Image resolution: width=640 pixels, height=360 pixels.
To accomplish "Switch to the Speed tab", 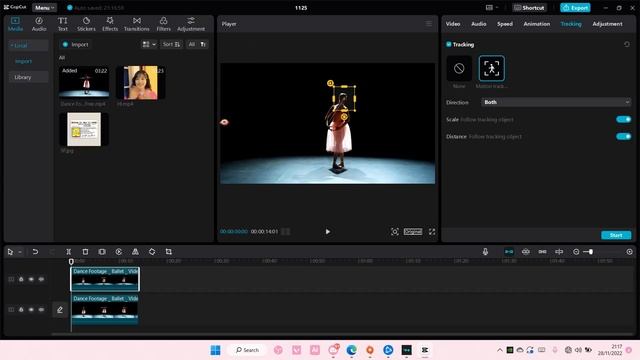I will [505, 24].
